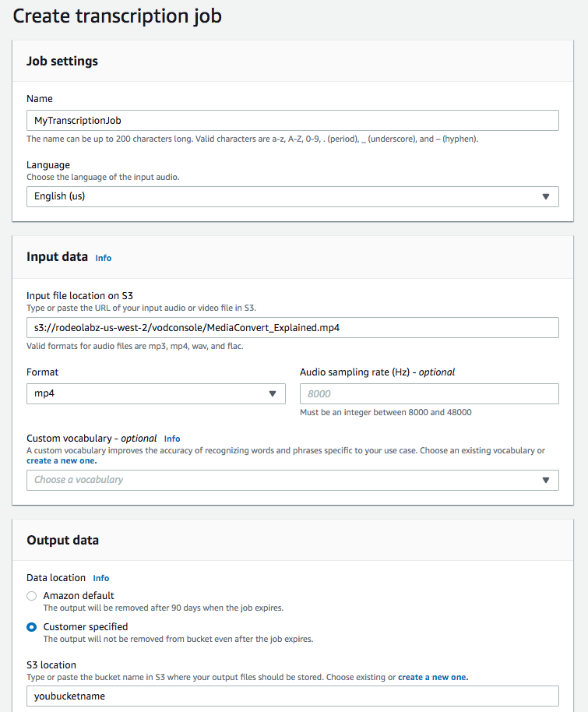Select the Customer specified radio button

click(31, 627)
